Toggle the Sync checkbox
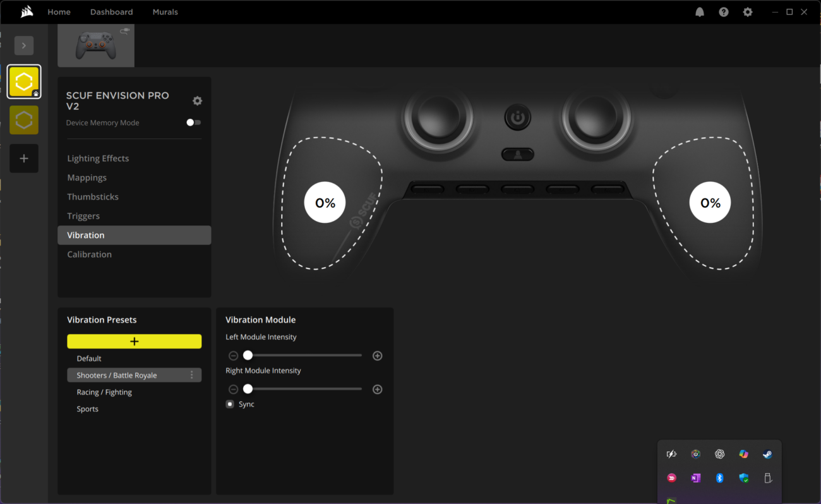Image resolution: width=821 pixels, height=504 pixels. (x=230, y=404)
